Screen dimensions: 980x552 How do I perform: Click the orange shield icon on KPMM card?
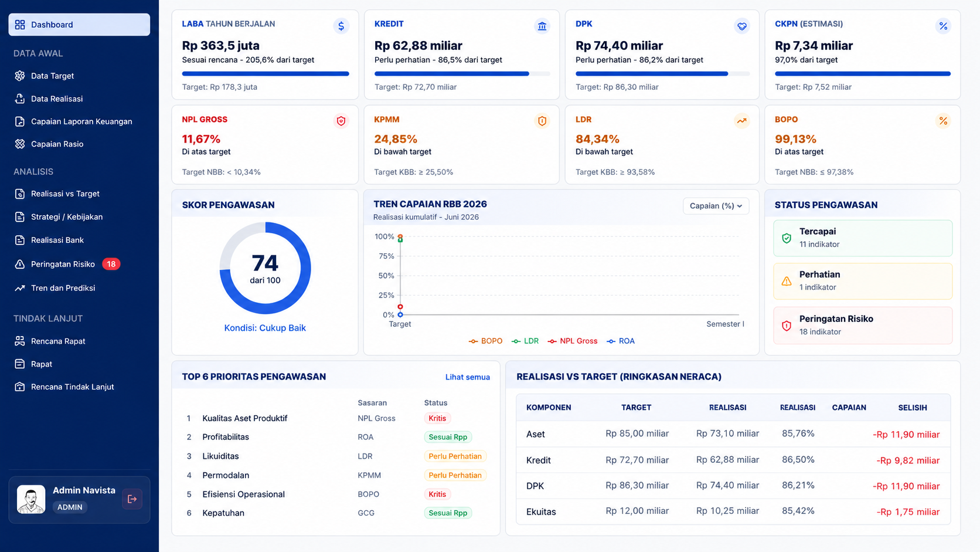542,121
